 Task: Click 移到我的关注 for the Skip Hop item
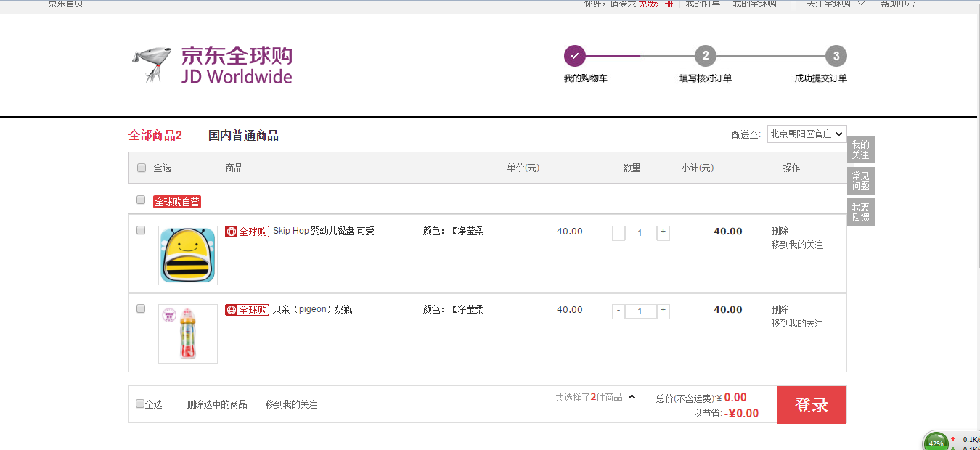click(x=797, y=245)
